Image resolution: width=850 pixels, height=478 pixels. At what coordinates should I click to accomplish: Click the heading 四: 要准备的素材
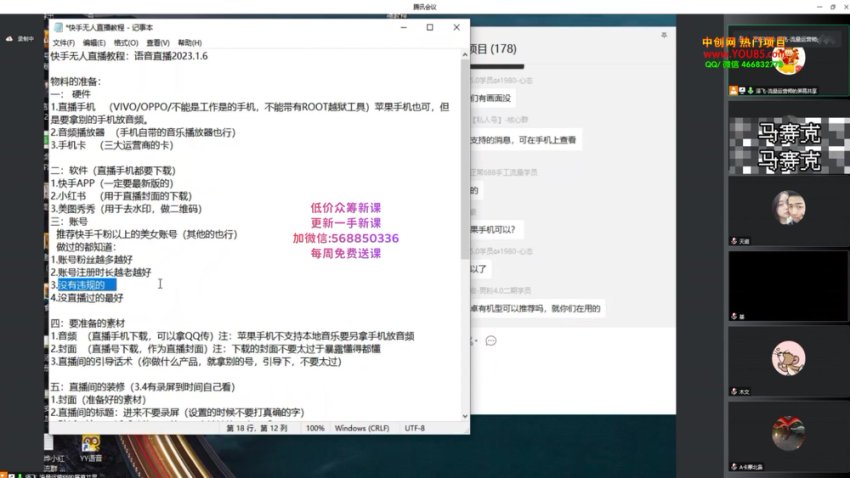88,323
